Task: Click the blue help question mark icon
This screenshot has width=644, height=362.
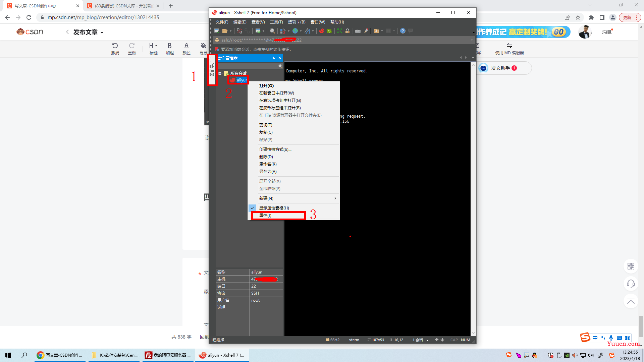Action: (403, 31)
